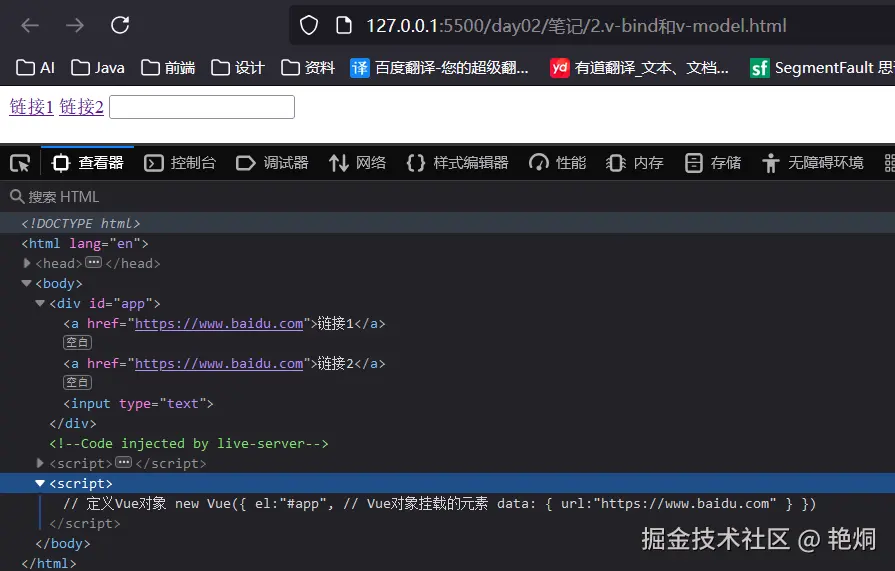The height and width of the screenshot is (571, 895).
Task: Click the 搜索 HTML search field
Action: tap(448, 197)
